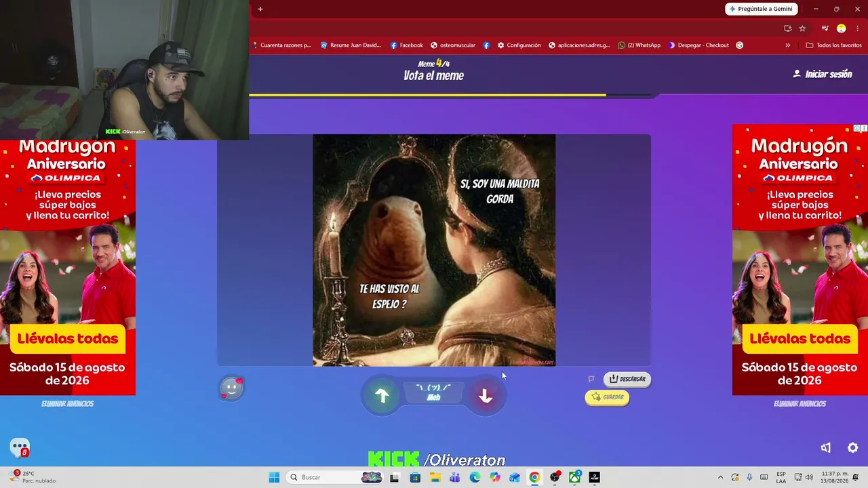The height and width of the screenshot is (488, 868).
Task: Switch to Google Chrome on the taskbar
Action: (x=534, y=477)
